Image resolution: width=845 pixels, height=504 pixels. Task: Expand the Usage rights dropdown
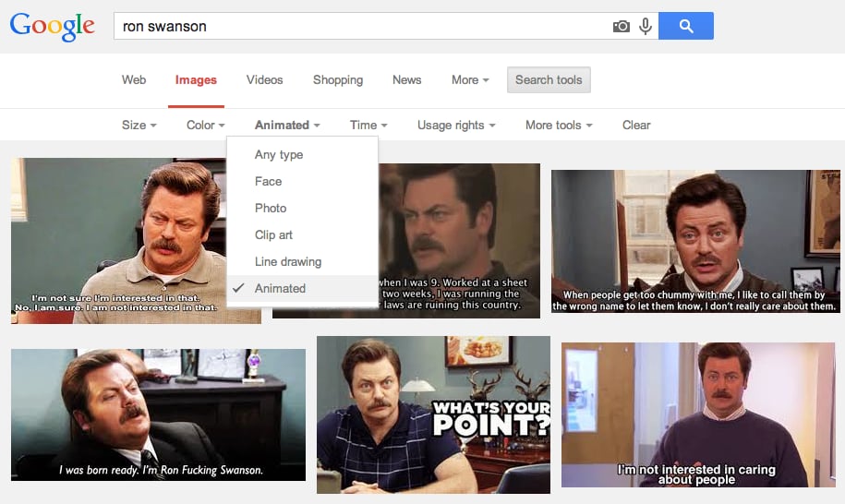click(x=456, y=125)
